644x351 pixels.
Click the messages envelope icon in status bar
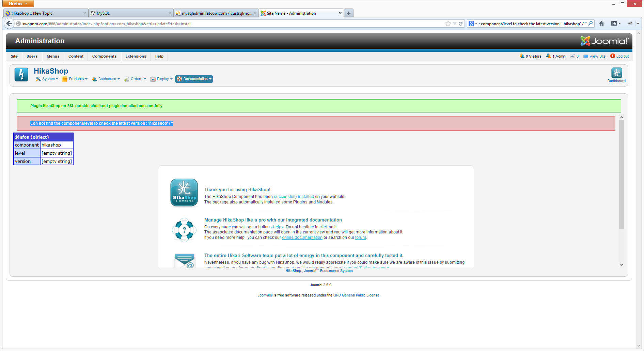coord(572,56)
